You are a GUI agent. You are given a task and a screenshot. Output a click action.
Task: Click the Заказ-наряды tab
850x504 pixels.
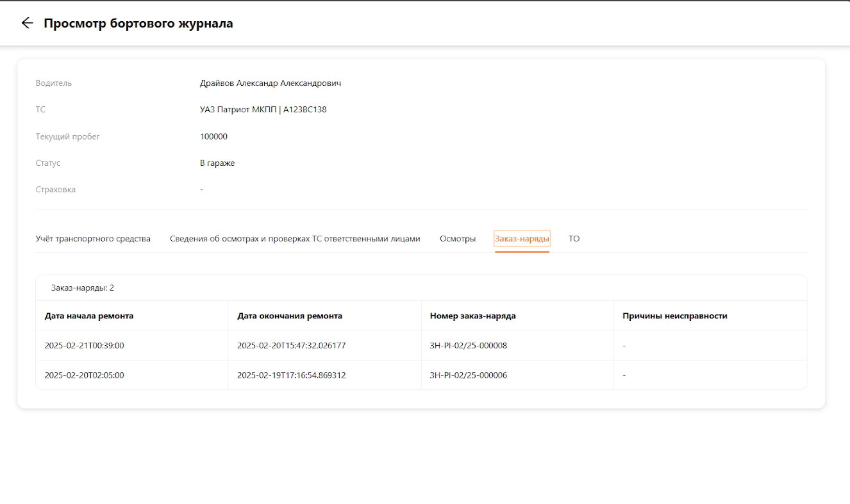pyautogui.click(x=522, y=239)
